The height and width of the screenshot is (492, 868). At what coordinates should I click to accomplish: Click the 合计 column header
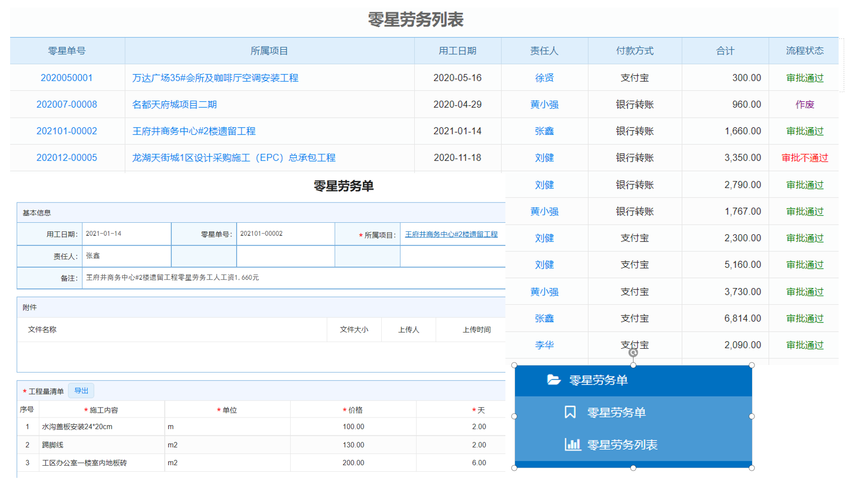click(x=725, y=51)
